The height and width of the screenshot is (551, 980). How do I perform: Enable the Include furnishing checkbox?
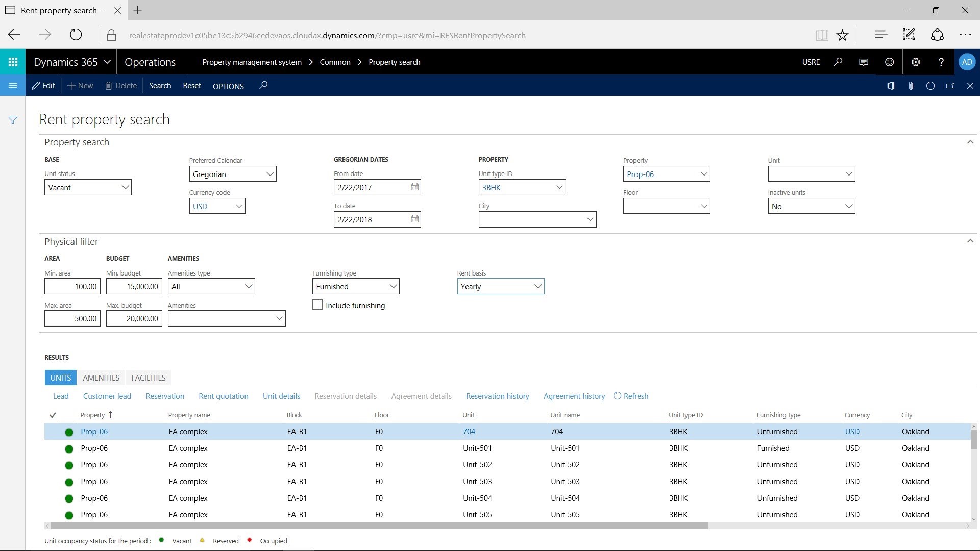[317, 305]
